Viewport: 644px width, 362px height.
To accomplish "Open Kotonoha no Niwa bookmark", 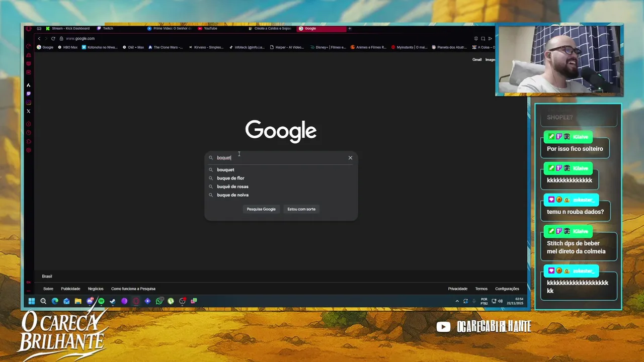I will tap(100, 47).
